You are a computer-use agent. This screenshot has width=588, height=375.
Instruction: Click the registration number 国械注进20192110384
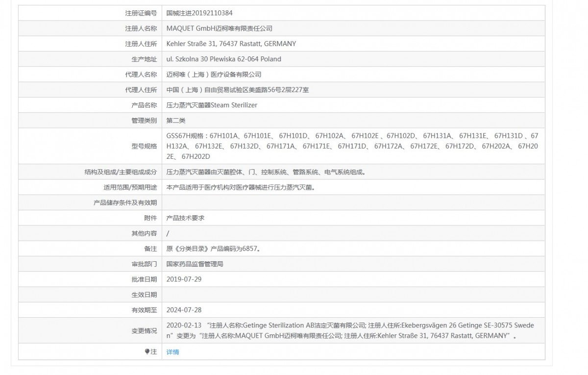coord(196,13)
